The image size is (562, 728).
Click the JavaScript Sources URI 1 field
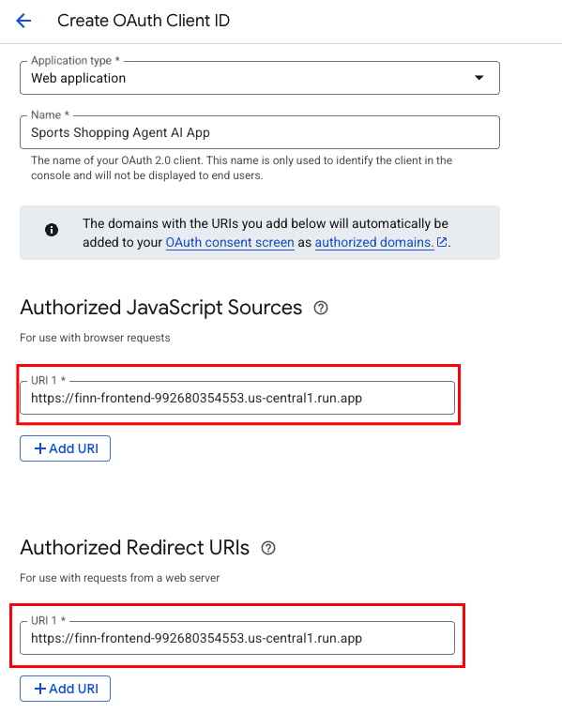237,398
